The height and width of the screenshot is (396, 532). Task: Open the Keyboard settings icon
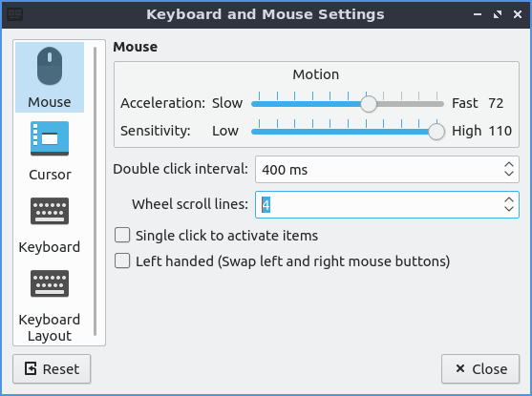tap(50, 211)
